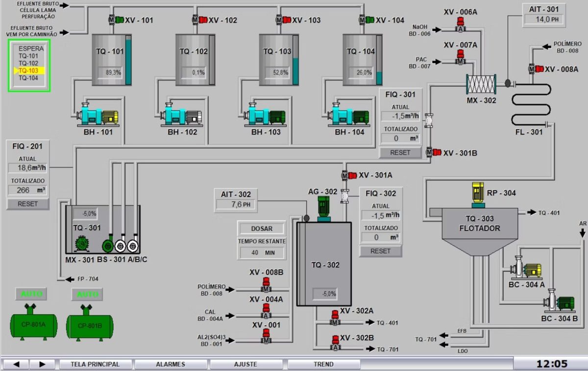The width and height of the screenshot is (588, 371).
Task: Go to previous screen arrow
Action: pyautogui.click(x=16, y=364)
